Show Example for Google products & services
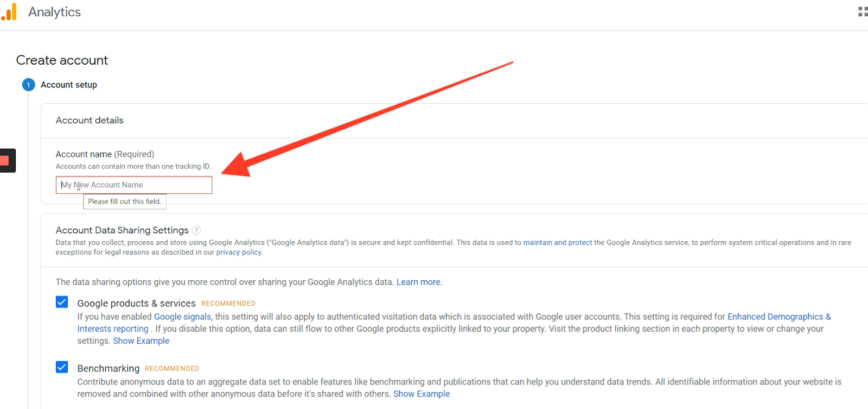The height and width of the screenshot is (409, 868). [x=141, y=341]
